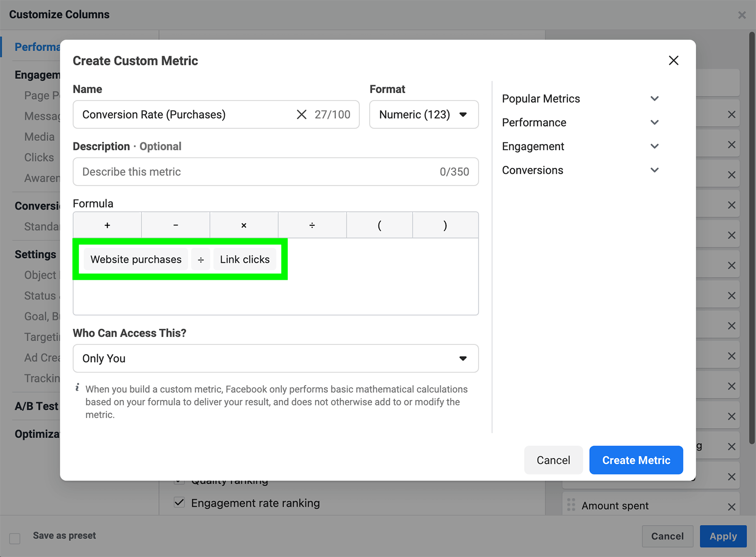The height and width of the screenshot is (557, 756).
Task: Insert the plus operator into formula
Action: 107,225
